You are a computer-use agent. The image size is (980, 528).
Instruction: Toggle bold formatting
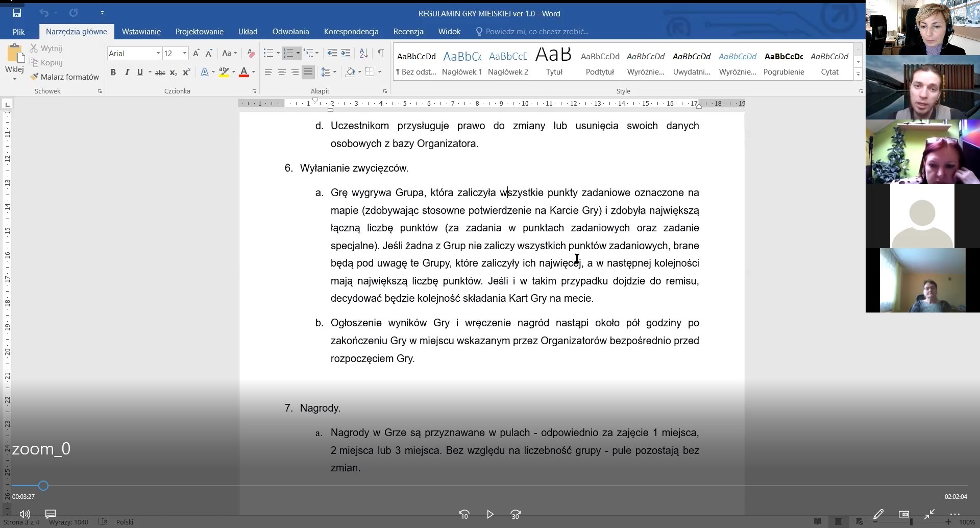point(113,73)
